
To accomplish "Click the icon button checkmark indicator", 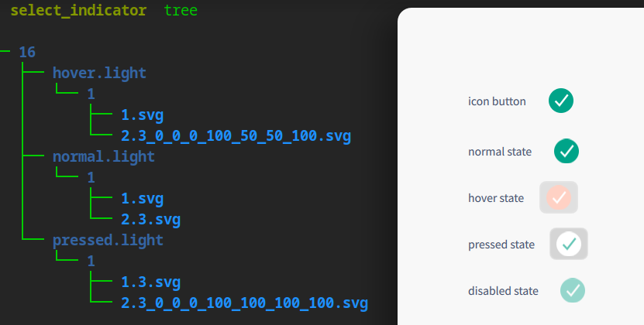I will 561,101.
